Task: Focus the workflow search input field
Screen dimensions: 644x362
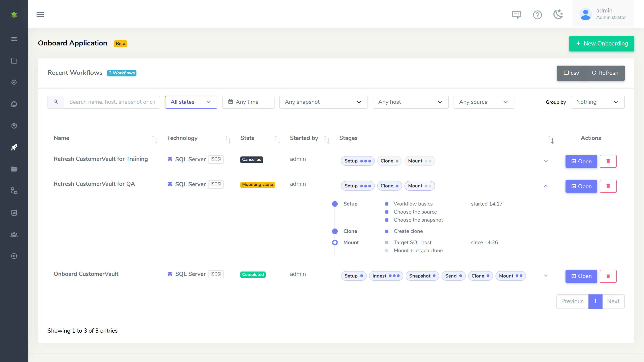Action: tap(112, 102)
